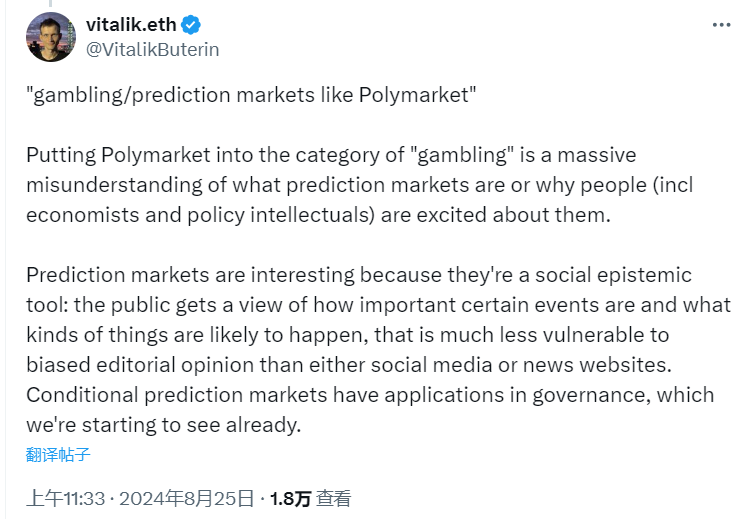746x519 pixels.
Task: Open Vitalik's profile picture
Action: click(50, 37)
